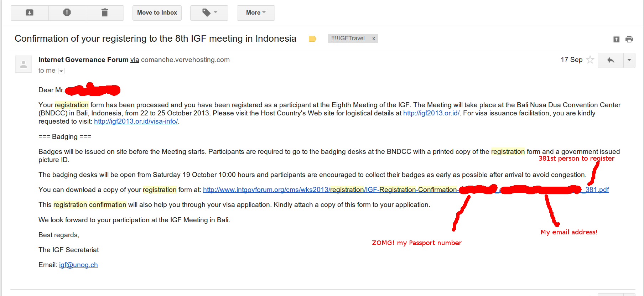The image size is (644, 296).
Task: Click the igf@unog.ch email address
Action: click(x=78, y=265)
